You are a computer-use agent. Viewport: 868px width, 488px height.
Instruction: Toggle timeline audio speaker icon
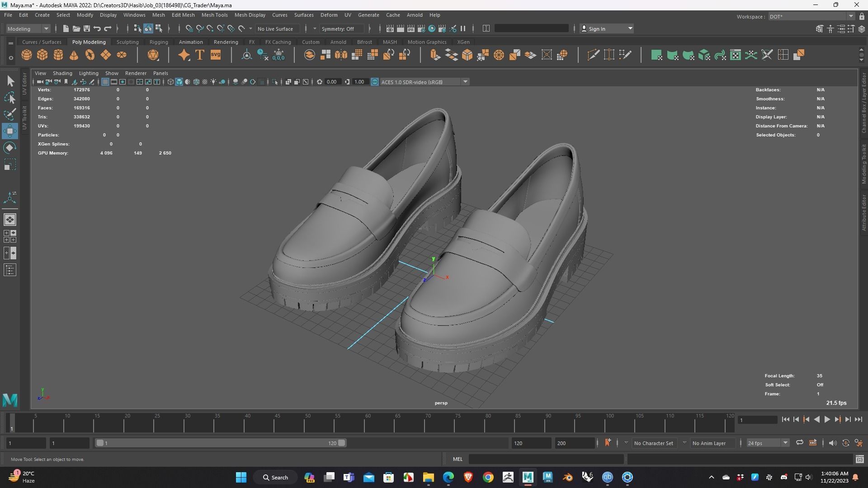[833, 443]
